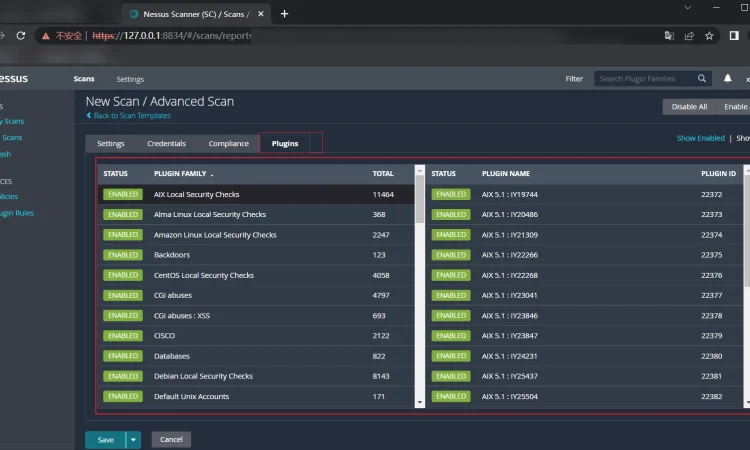Screen dimensions: 750x450
Task: Click plugin ID 22376
Action: 712,275
